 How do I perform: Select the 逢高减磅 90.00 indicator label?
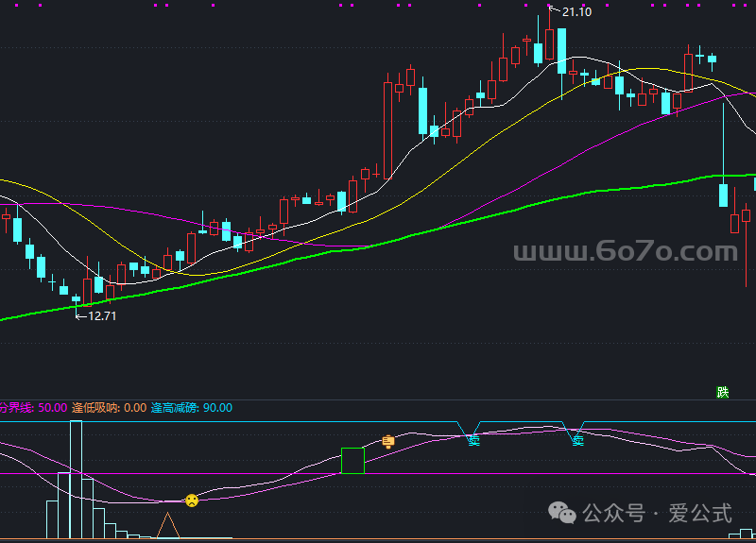click(191, 408)
